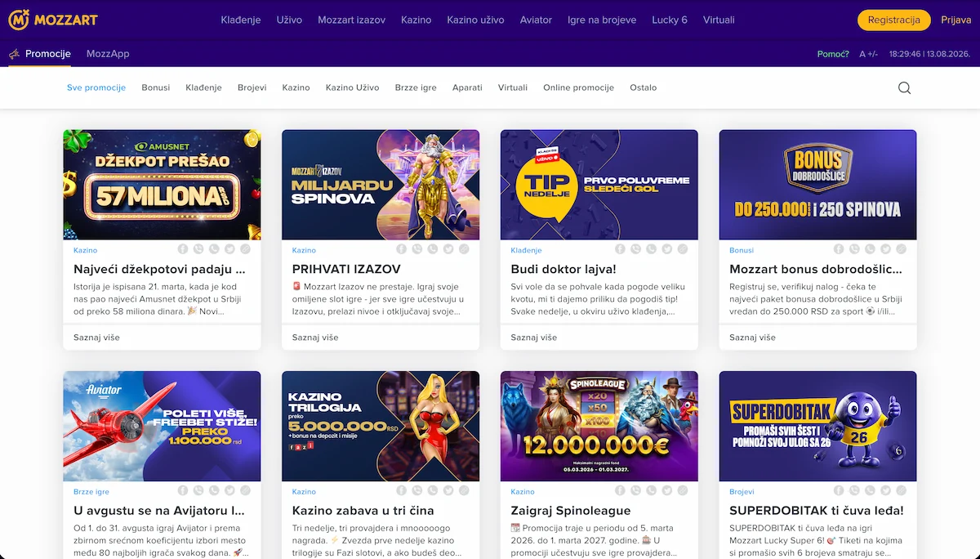Share Mozzart bonus dobrodošlice on Twitter
This screenshot has height=559, width=980.
click(x=886, y=249)
